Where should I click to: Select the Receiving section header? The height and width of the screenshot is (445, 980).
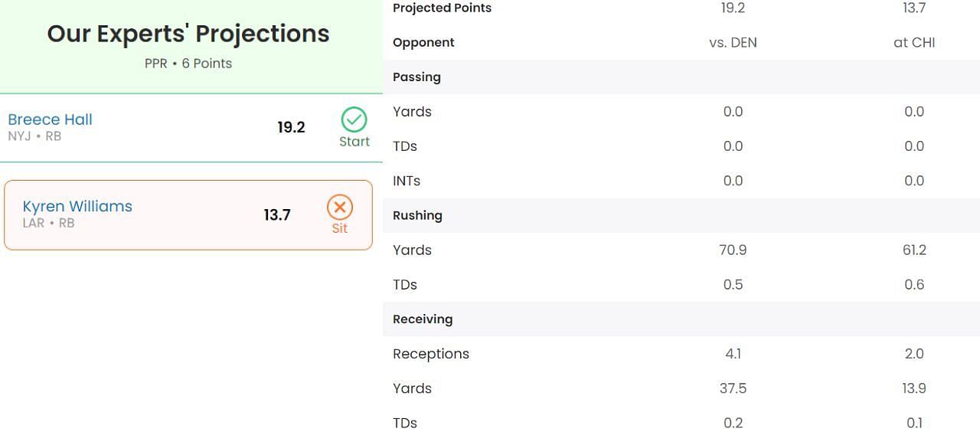coord(423,319)
